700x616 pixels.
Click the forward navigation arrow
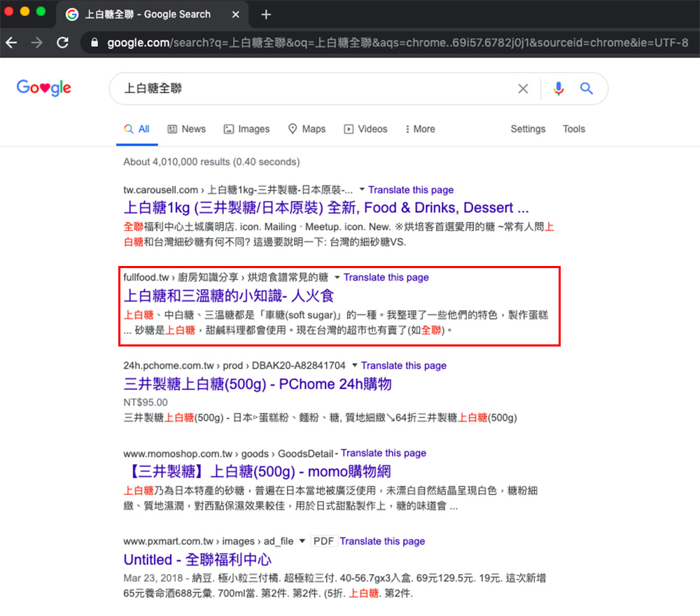click(x=37, y=42)
